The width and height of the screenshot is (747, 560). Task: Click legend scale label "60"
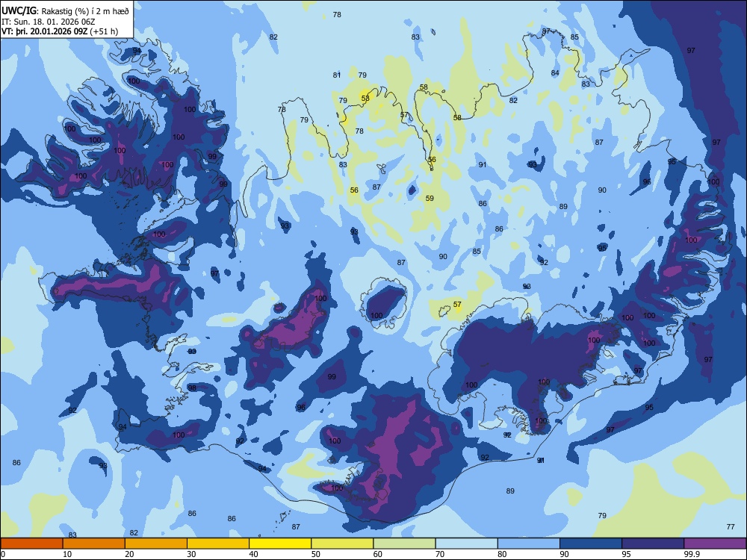pyautogui.click(x=378, y=554)
